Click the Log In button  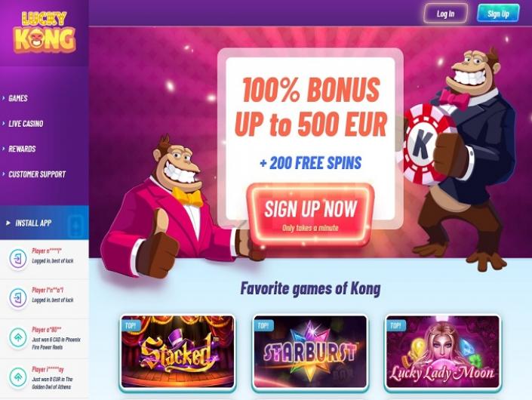click(445, 14)
